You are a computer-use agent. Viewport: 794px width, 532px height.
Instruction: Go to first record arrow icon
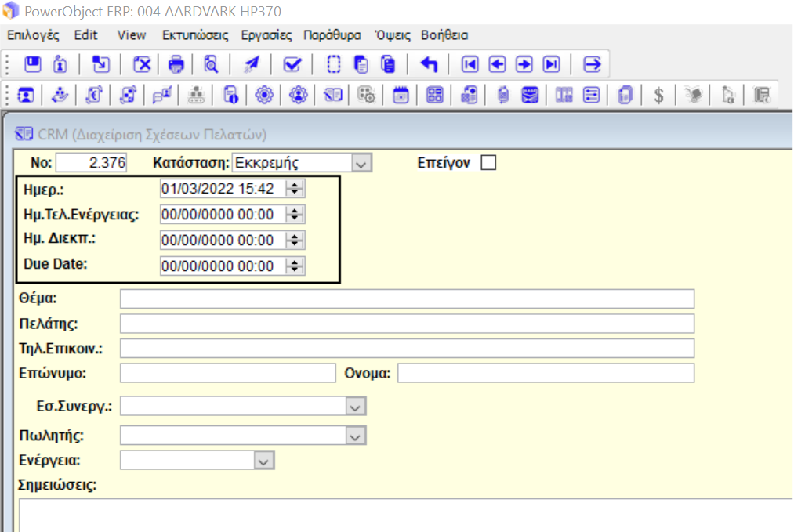click(x=470, y=64)
